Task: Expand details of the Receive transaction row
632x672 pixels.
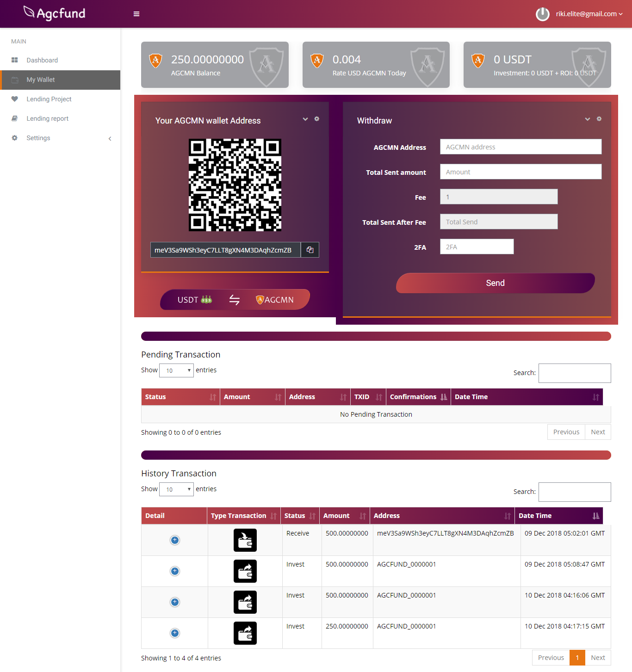Action: coord(175,540)
